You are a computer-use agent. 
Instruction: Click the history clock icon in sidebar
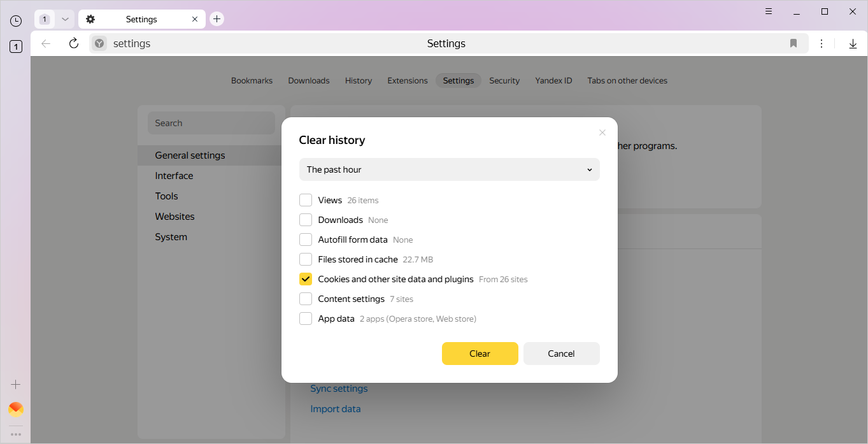point(16,21)
